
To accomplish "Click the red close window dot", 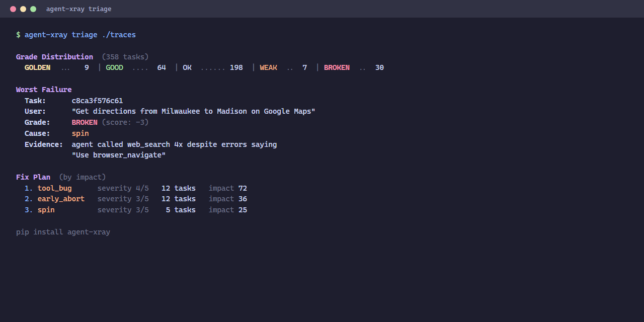I will 13,9.
